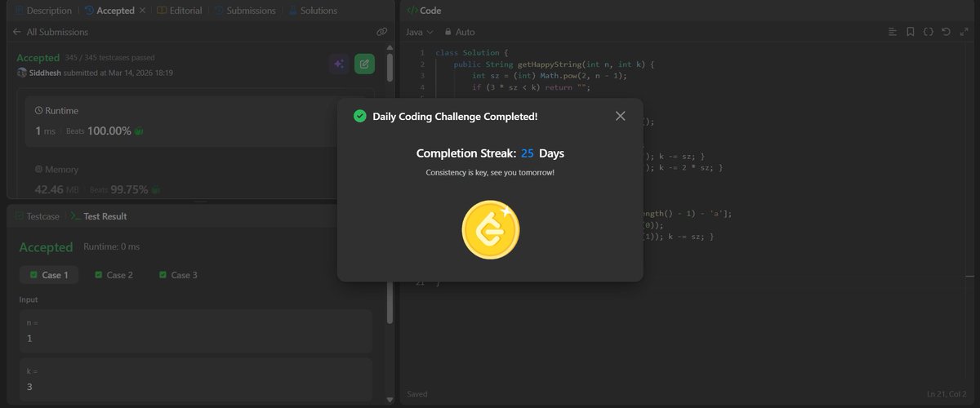The image size is (980, 408).
Task: Switch to the Submissions tab
Action: click(x=245, y=11)
